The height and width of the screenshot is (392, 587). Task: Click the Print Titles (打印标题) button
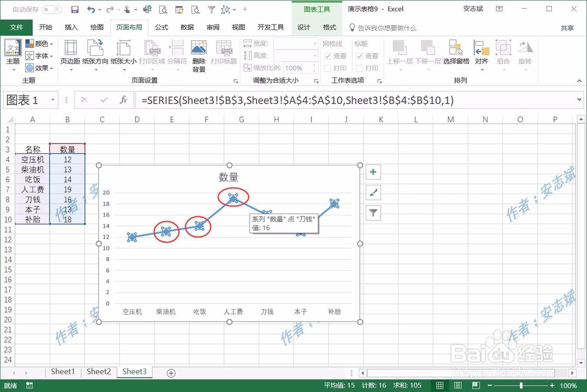(224, 52)
